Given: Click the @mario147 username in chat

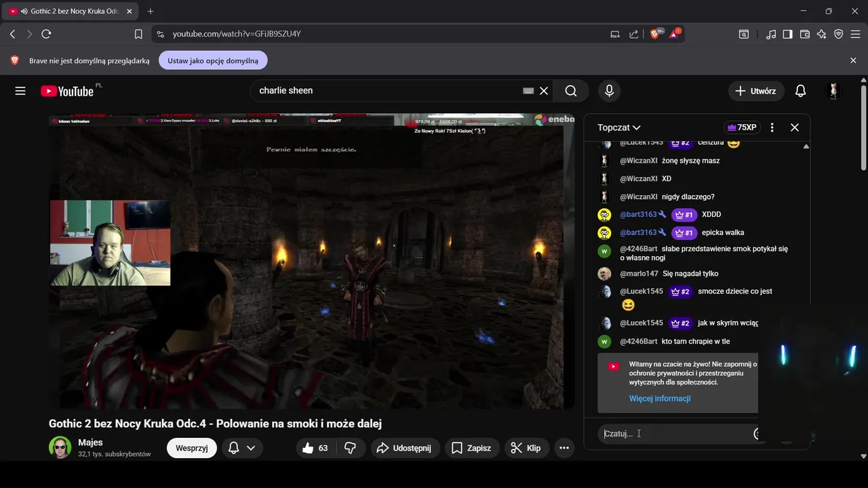Looking at the screenshot, I should pyautogui.click(x=639, y=274).
